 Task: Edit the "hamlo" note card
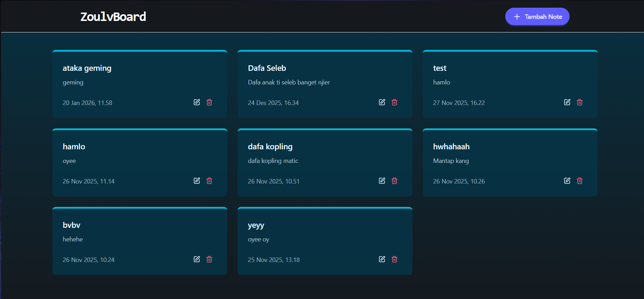pyautogui.click(x=197, y=181)
